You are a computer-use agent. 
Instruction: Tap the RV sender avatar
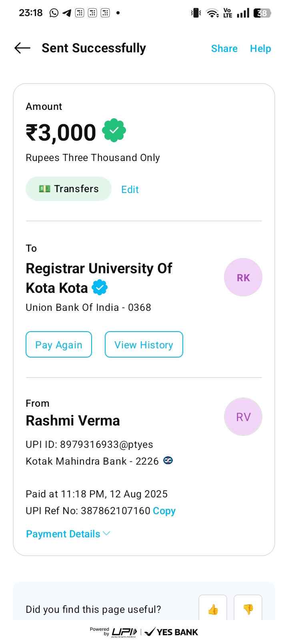pos(243,417)
